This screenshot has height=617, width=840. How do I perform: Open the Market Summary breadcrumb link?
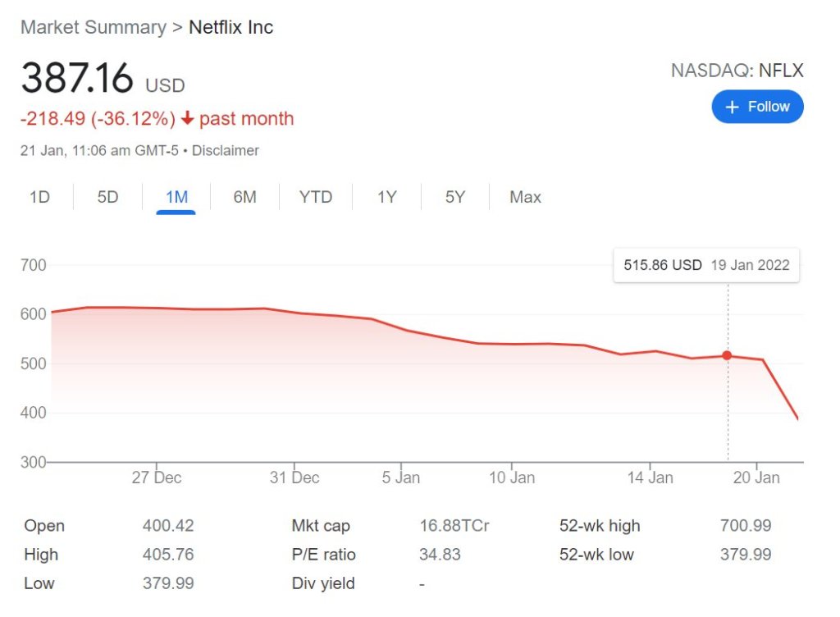(x=93, y=27)
